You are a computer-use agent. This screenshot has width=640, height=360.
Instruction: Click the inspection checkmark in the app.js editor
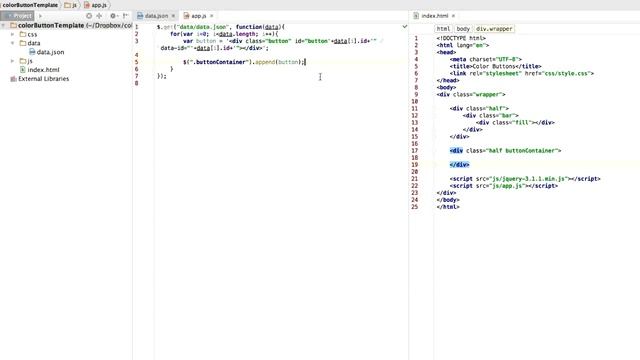point(404,27)
